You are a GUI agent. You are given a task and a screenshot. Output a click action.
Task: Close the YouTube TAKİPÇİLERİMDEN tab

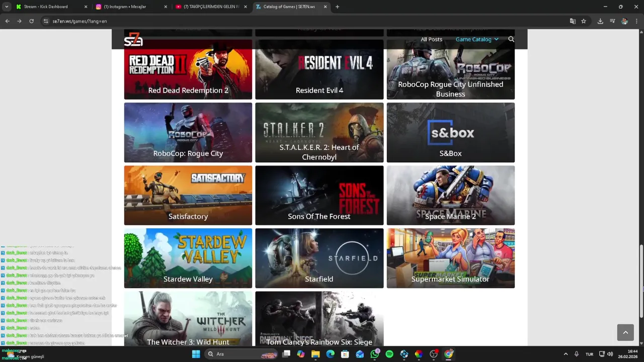pyautogui.click(x=246, y=7)
